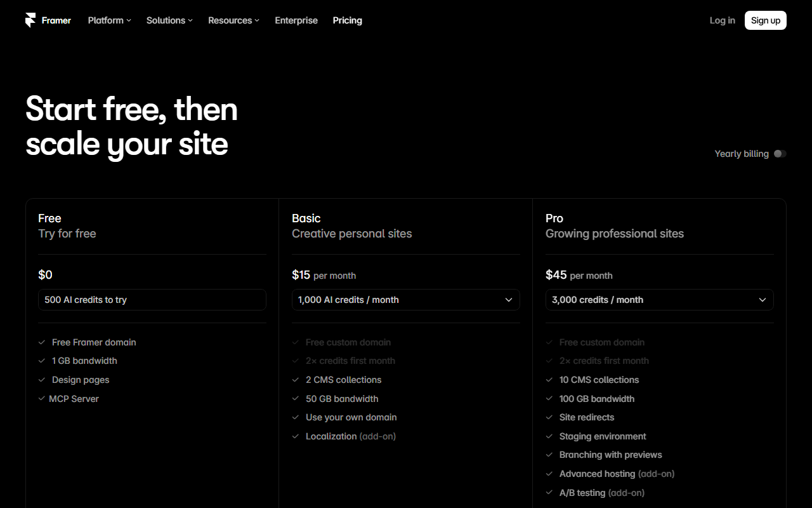Click the checkmark beside 50 GB bandwidth
The height and width of the screenshot is (508, 812).
tap(296, 399)
